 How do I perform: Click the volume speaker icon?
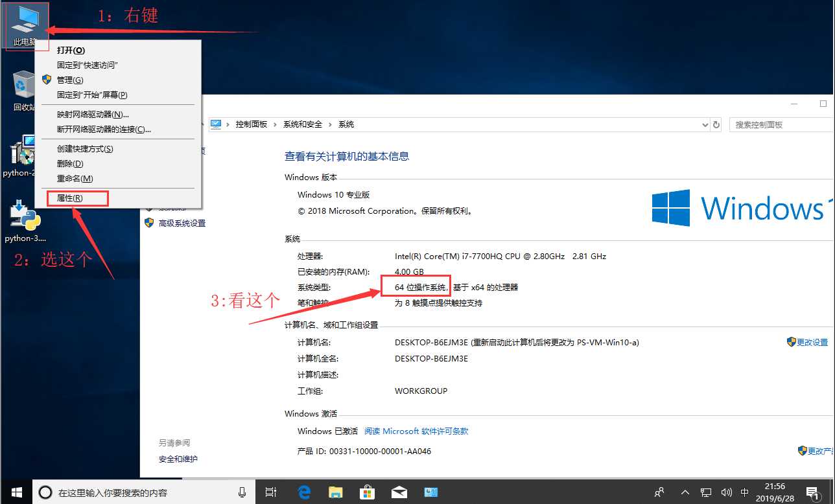click(726, 492)
